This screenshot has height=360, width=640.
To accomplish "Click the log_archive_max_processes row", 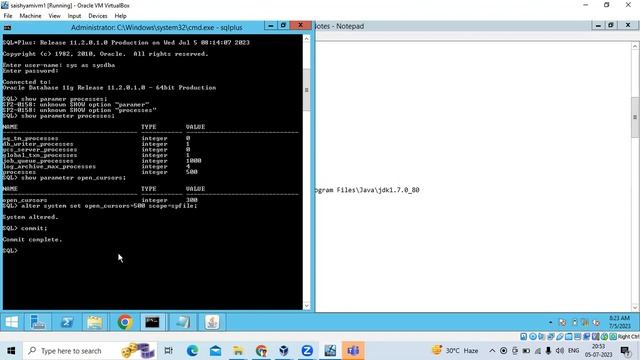I will (x=97, y=167).
